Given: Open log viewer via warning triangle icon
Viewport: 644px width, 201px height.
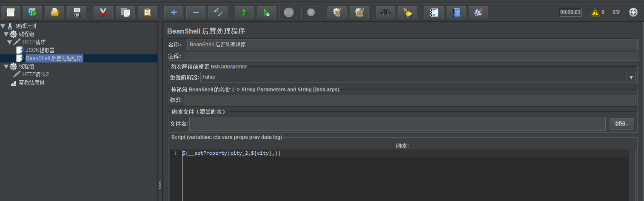Looking at the screenshot, I should [595, 12].
